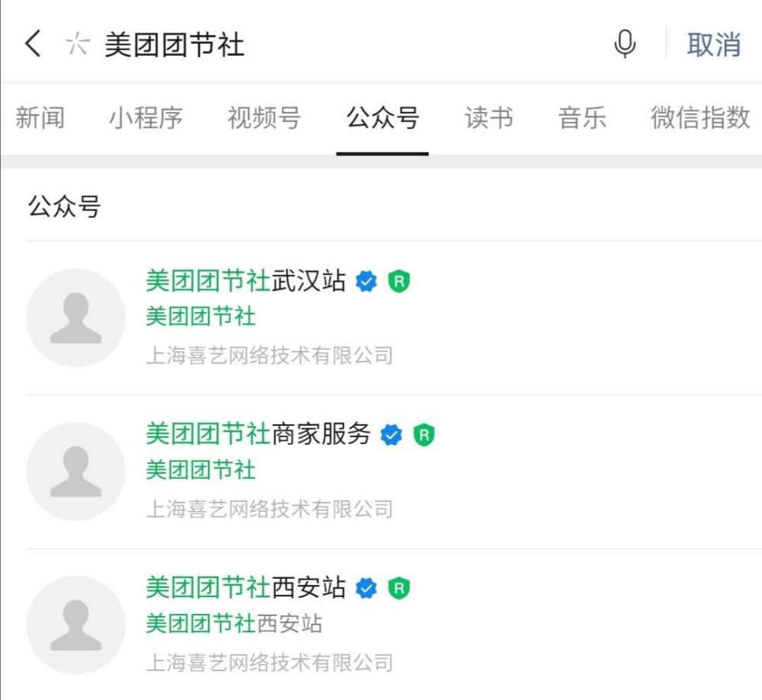762x700 pixels.
Task: Open the 美团团节社商家服务 account title
Action: 258,434
